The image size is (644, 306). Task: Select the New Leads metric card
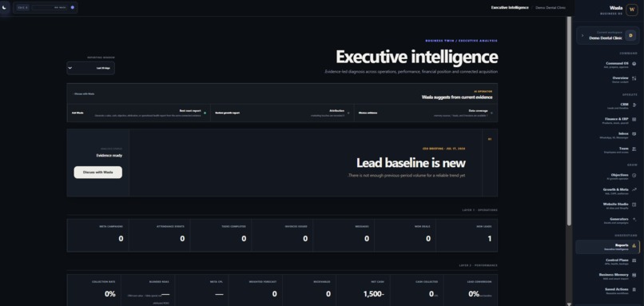click(x=467, y=236)
